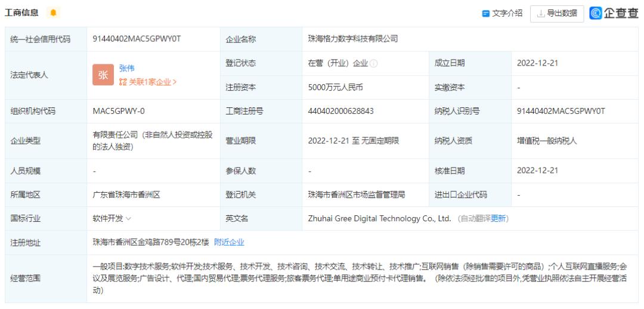Click the 统一社会信用代码 label cell
This screenshot has width=644, height=309.
coord(46,39)
